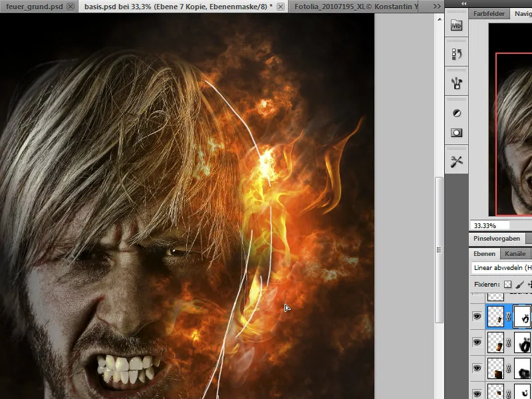Screen dimensions: 532x399
Task: Click mask thumbnail directly below highlighted layer's mask
Action: 523,342
